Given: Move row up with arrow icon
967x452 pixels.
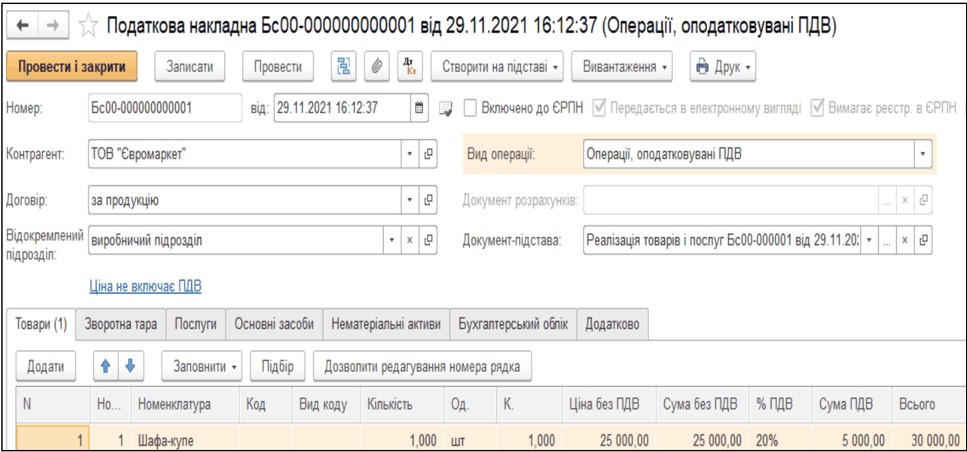Looking at the screenshot, I should (x=105, y=366).
